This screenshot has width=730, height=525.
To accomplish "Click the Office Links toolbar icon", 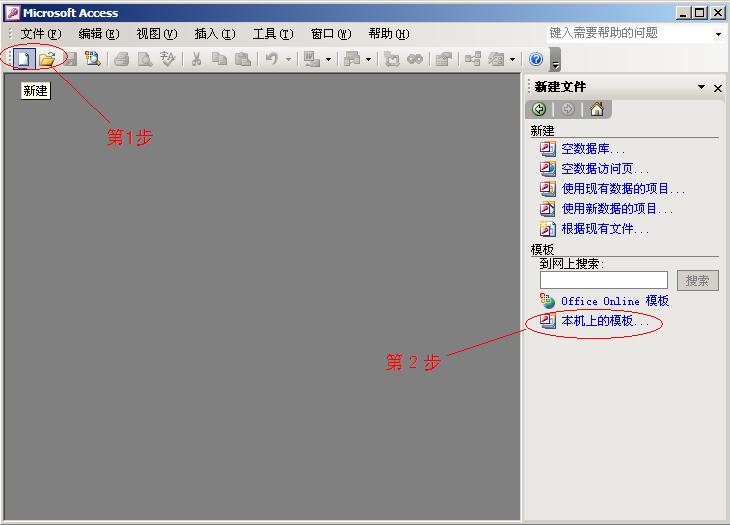I will click(x=311, y=59).
